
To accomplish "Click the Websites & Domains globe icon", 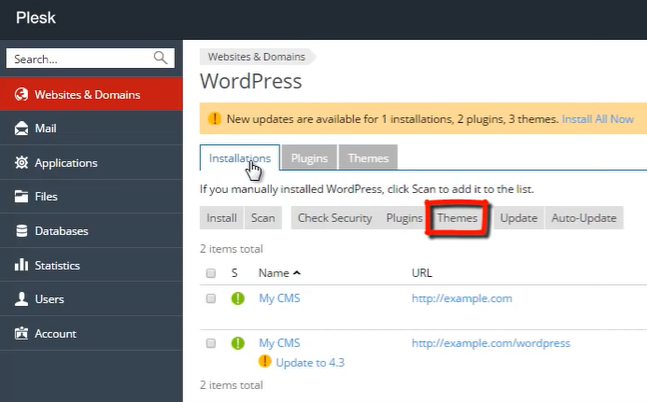I will (x=21, y=95).
